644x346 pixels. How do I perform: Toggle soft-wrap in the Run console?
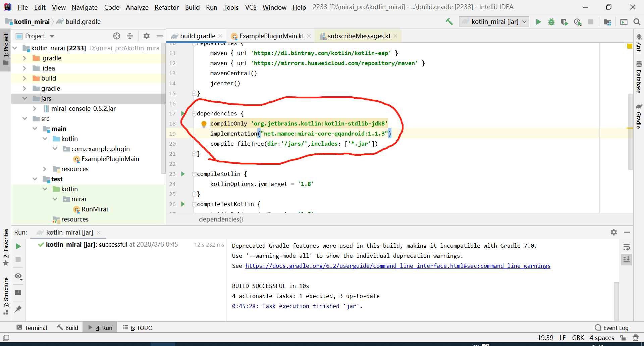627,247
